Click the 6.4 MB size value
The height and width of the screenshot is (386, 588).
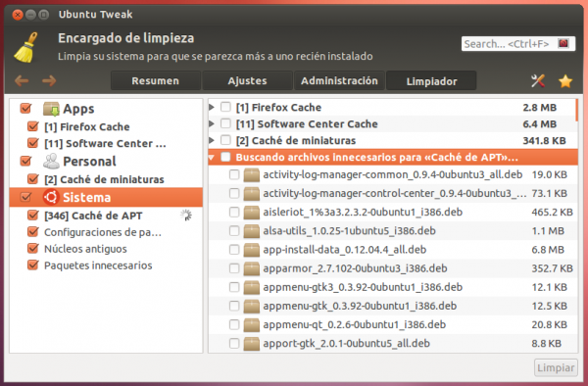(x=540, y=124)
